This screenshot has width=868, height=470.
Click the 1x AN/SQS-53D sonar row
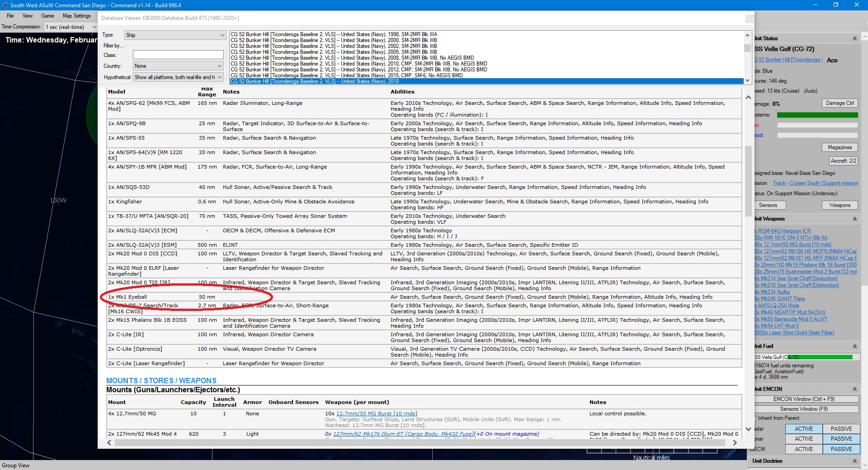coord(424,190)
